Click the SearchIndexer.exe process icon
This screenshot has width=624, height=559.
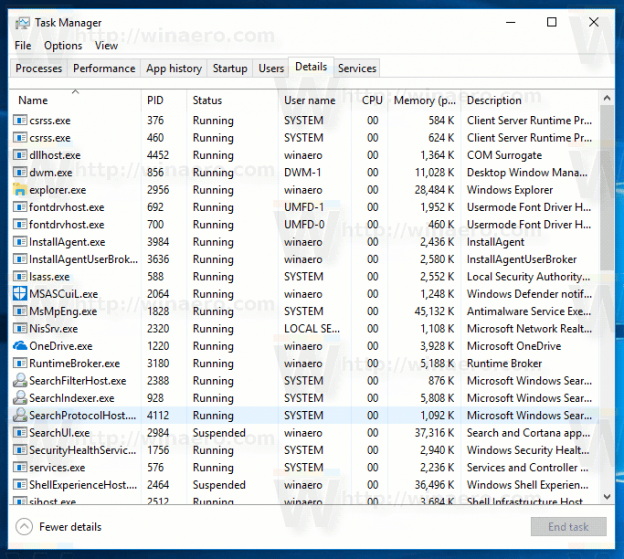pyautogui.click(x=20, y=397)
